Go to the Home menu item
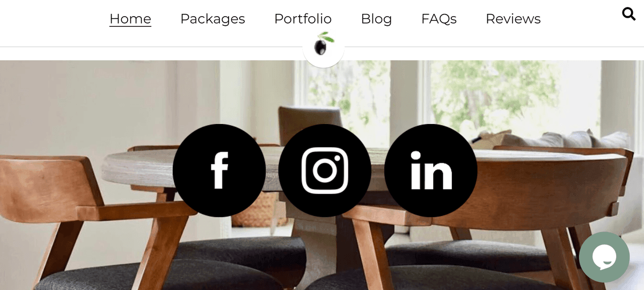The height and width of the screenshot is (290, 644). tap(130, 19)
